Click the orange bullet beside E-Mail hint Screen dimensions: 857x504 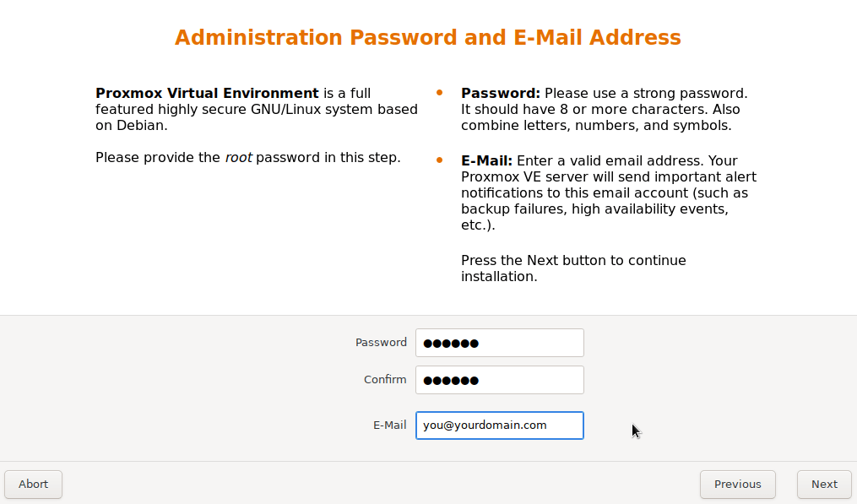(439, 160)
